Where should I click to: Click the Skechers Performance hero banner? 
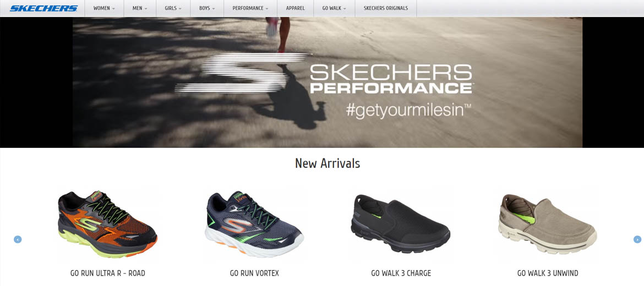coord(328,82)
